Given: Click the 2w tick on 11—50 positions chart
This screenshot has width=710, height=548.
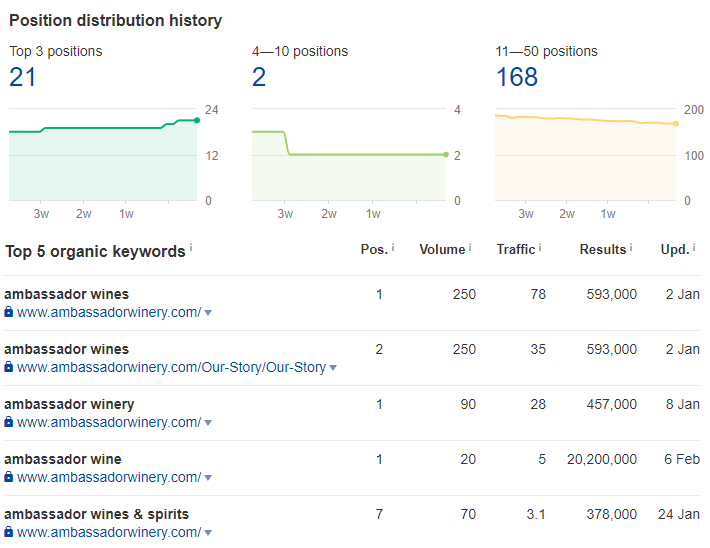Looking at the screenshot, I should point(566,214).
